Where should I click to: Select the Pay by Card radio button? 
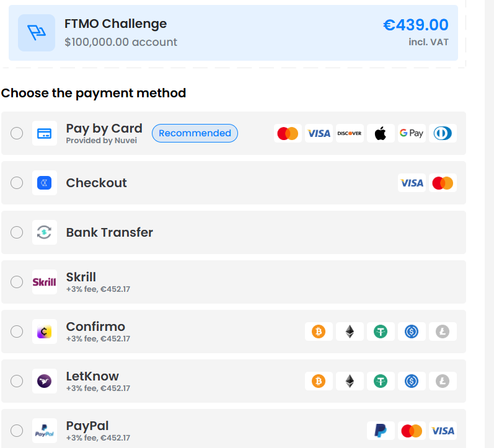[x=17, y=133]
